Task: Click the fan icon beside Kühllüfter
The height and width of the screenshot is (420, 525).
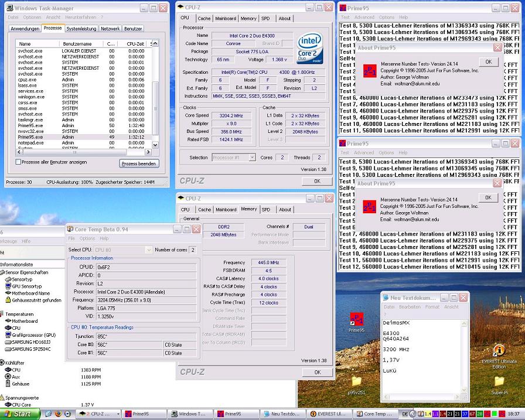Action: pos(2,363)
